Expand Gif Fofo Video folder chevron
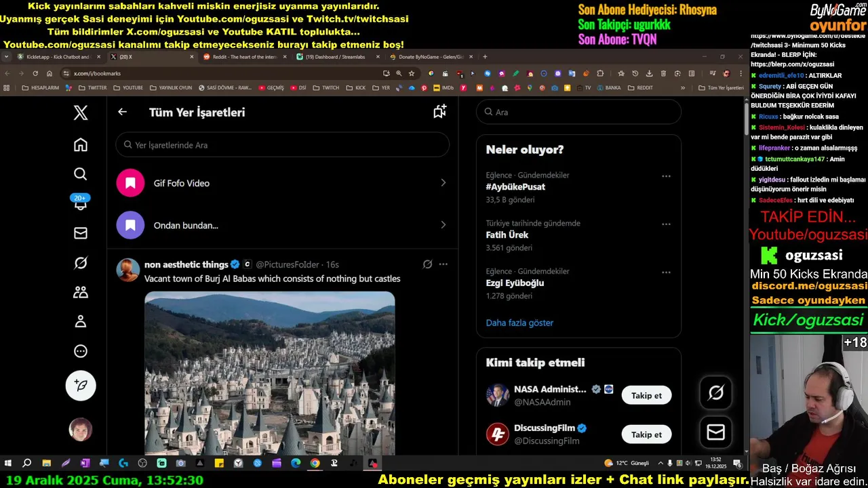This screenshot has width=868, height=488. [443, 183]
